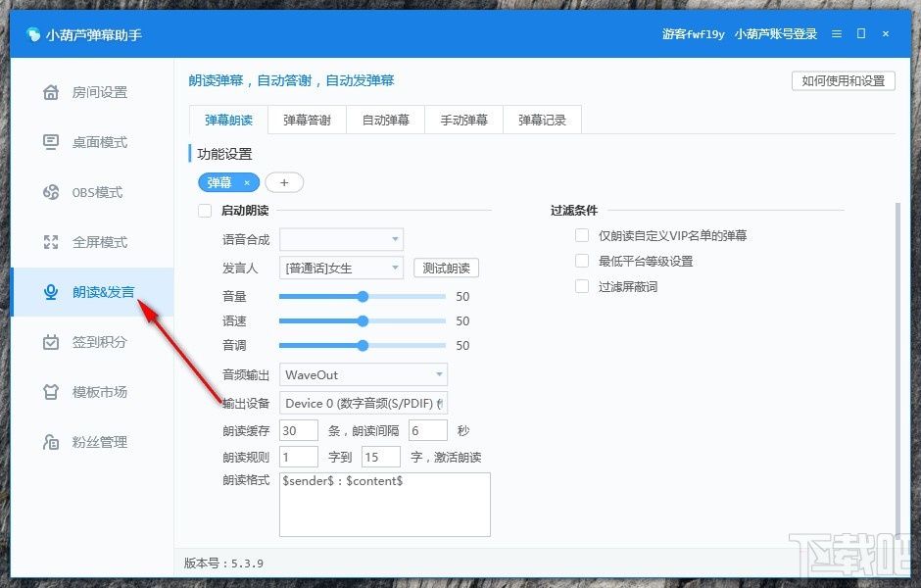Image resolution: width=921 pixels, height=588 pixels.
Task: Enable the 过滤屏蔽词 blocked words filter
Action: click(x=581, y=285)
